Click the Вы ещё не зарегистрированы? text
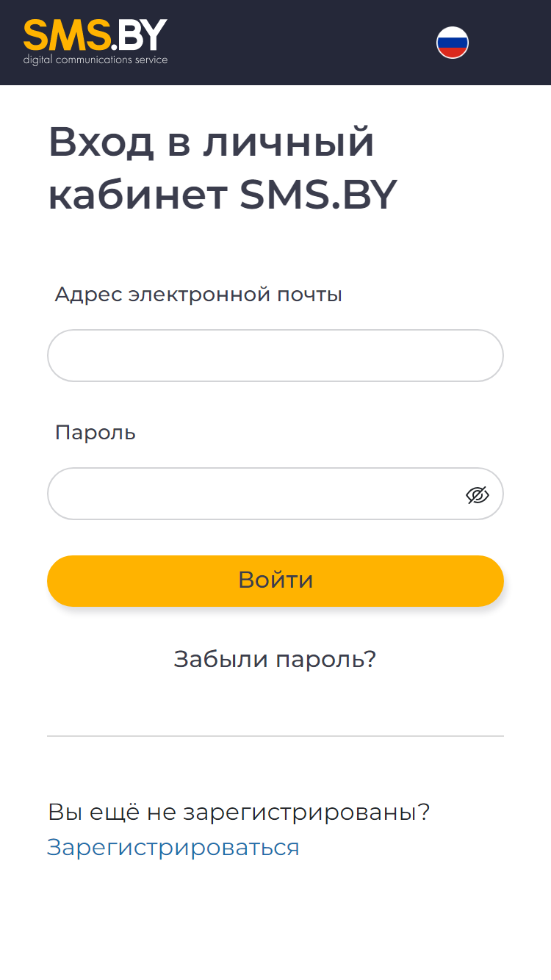The height and width of the screenshot is (980, 551). (x=239, y=813)
